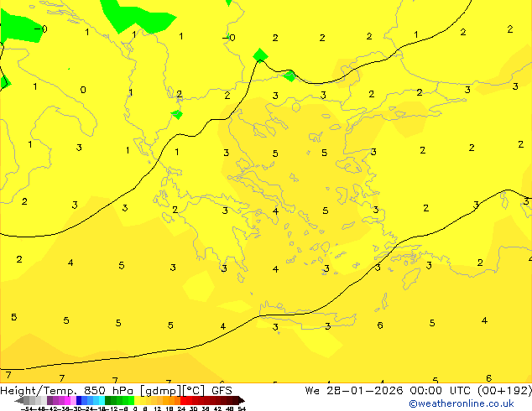Viewport: 532px width, 411px height.
Task: Click the '(00+192)' forecast hour text
Action: pyautogui.click(x=505, y=391)
